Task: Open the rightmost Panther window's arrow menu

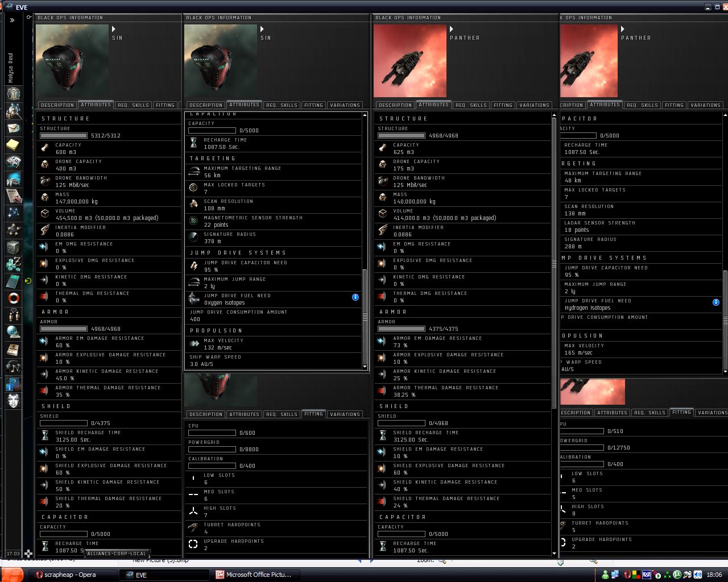Action: pos(623,28)
